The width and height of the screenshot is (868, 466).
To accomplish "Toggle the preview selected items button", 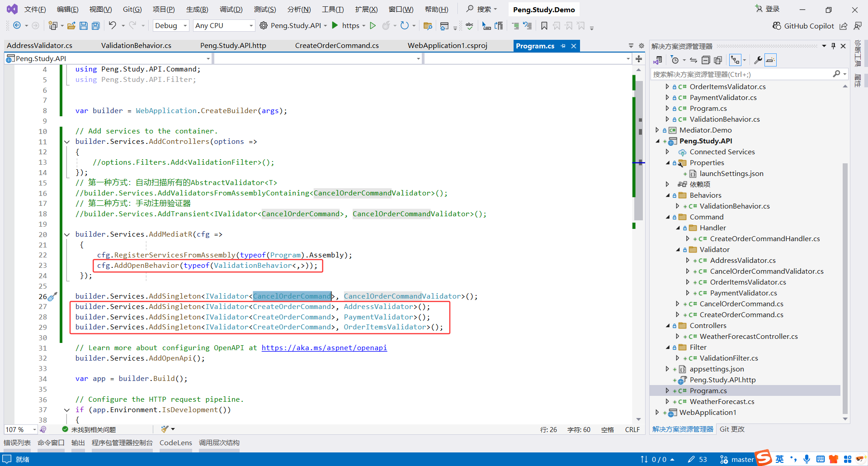I will [x=771, y=60].
